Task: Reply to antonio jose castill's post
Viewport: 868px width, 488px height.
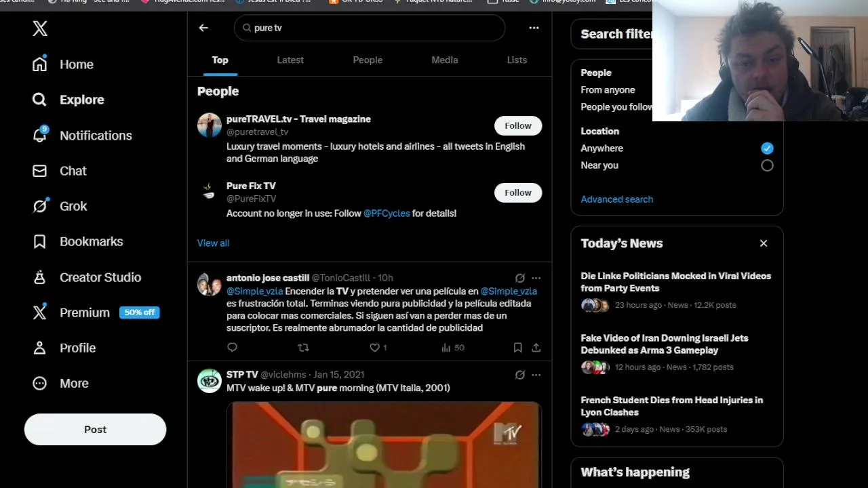Action: 232,347
